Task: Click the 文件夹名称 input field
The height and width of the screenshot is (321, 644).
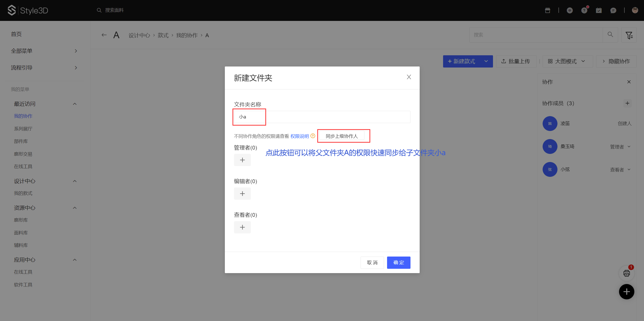Action: pos(322,117)
